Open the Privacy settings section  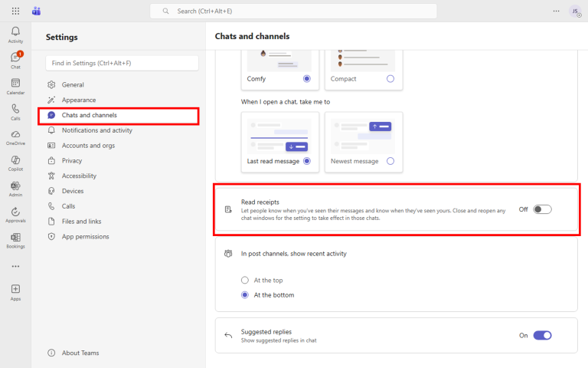click(x=72, y=161)
